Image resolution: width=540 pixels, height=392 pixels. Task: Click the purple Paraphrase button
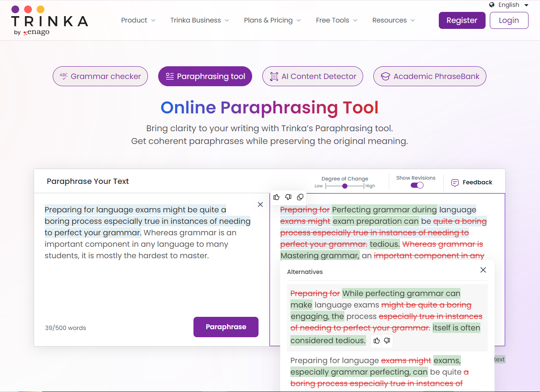pyautogui.click(x=226, y=327)
